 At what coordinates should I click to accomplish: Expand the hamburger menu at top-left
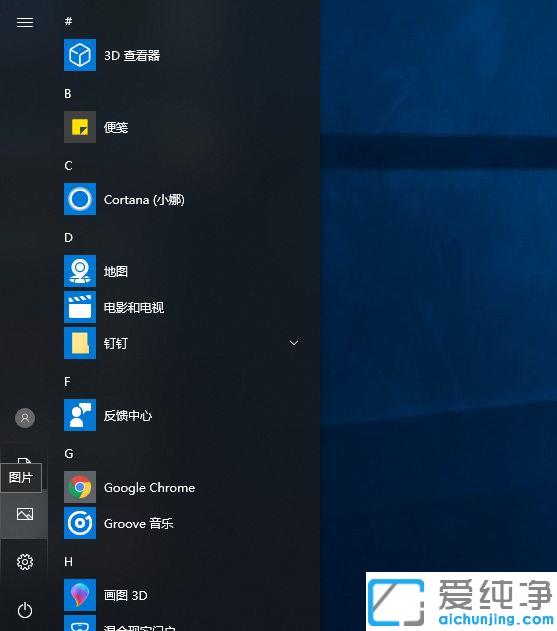point(25,23)
